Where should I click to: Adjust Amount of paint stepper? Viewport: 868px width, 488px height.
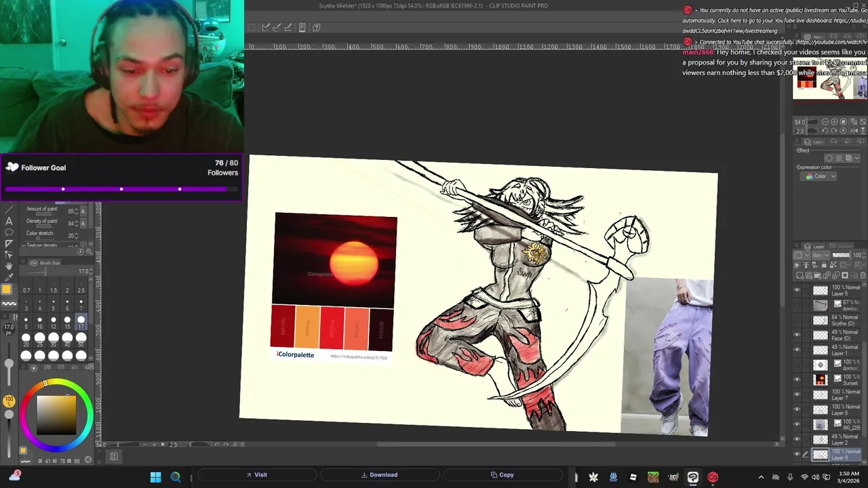pos(76,211)
